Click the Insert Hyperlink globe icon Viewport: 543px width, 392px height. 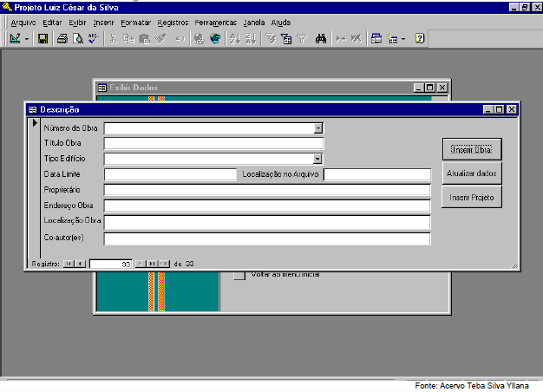[x=200, y=38]
